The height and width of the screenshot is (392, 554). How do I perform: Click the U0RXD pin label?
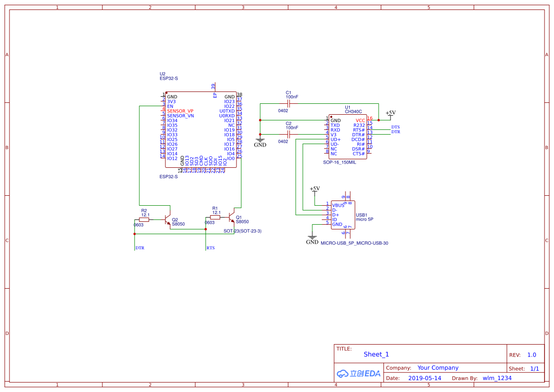click(227, 116)
